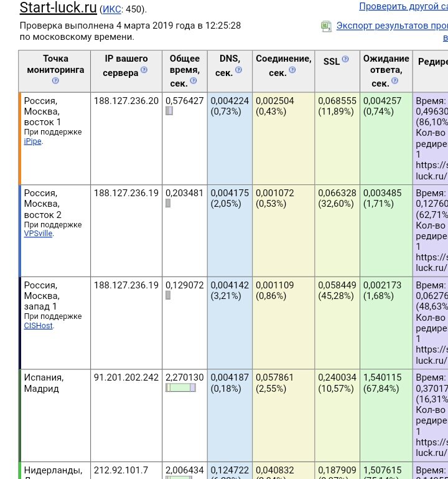Click DNS value 0,004224
The image size is (448, 479).
pos(230,101)
